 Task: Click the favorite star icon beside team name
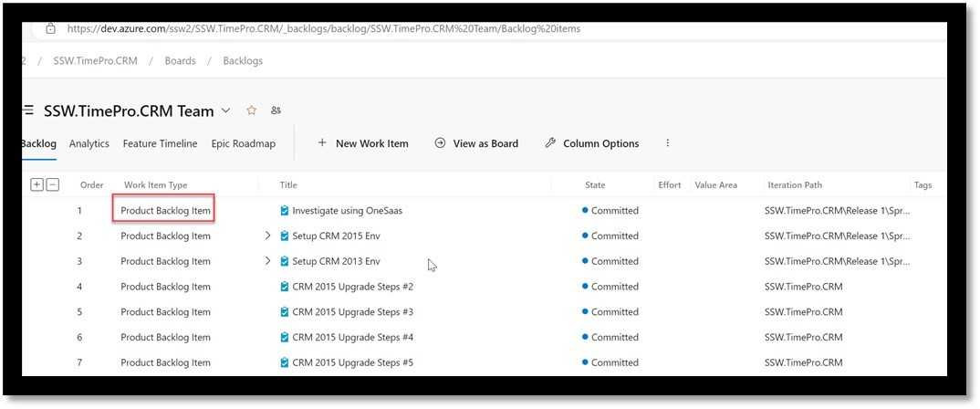pos(251,111)
